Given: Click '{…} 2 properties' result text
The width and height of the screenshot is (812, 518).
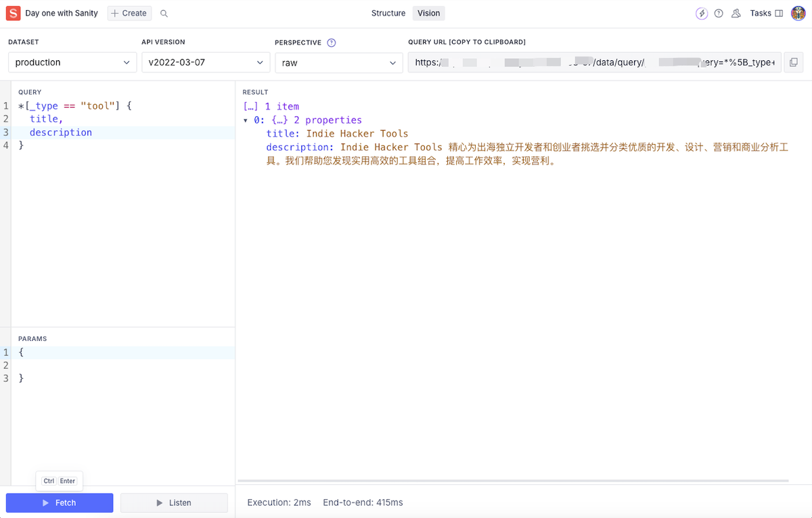Looking at the screenshot, I should 317,120.
